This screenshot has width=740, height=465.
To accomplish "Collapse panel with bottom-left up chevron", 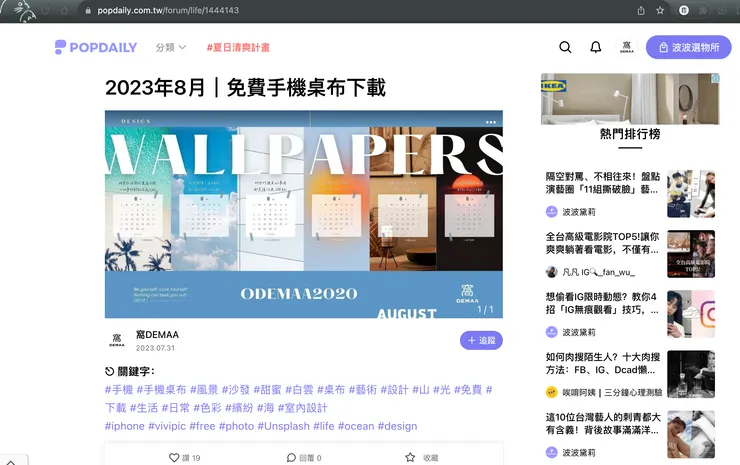I will tap(11, 462).
